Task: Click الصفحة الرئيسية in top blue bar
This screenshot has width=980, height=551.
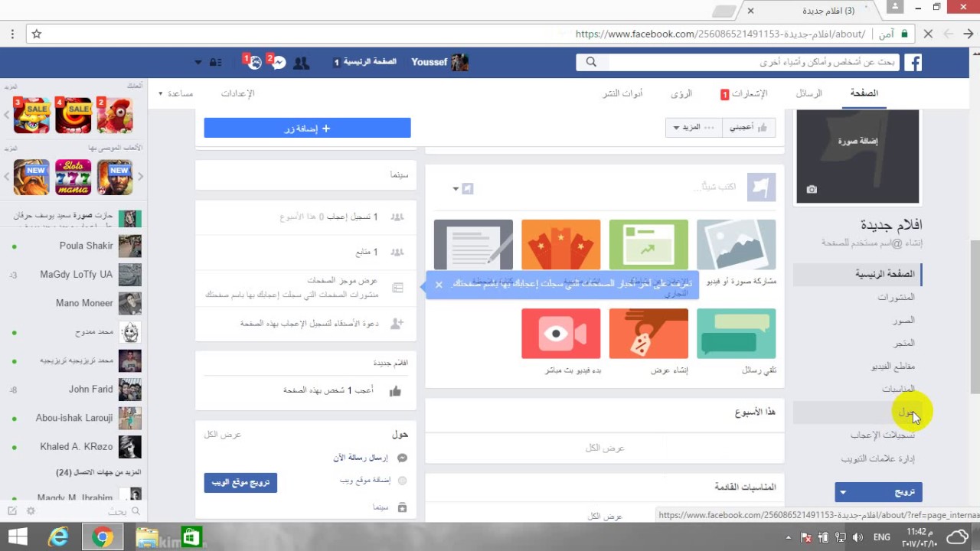Action: click(x=369, y=62)
